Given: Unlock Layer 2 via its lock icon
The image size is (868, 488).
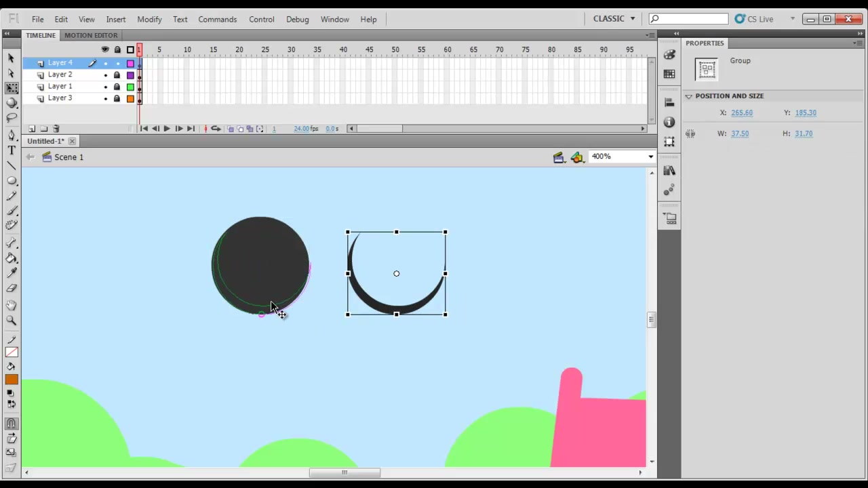Looking at the screenshot, I should click(x=117, y=75).
